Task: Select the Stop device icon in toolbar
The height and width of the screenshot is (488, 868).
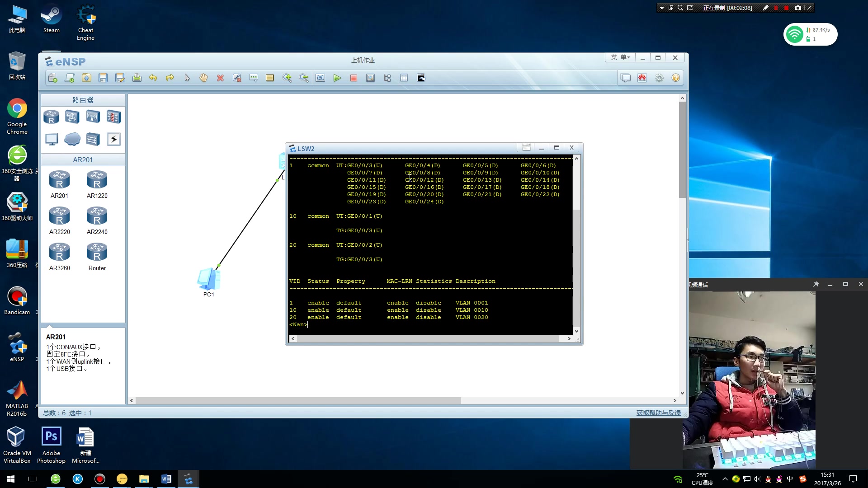Action: pyautogui.click(x=354, y=78)
